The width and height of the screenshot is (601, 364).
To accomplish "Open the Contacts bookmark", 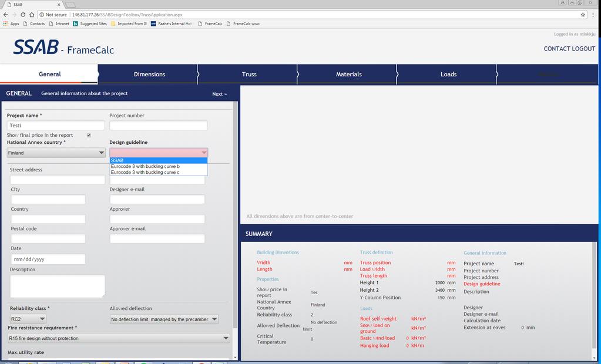I will coord(34,23).
